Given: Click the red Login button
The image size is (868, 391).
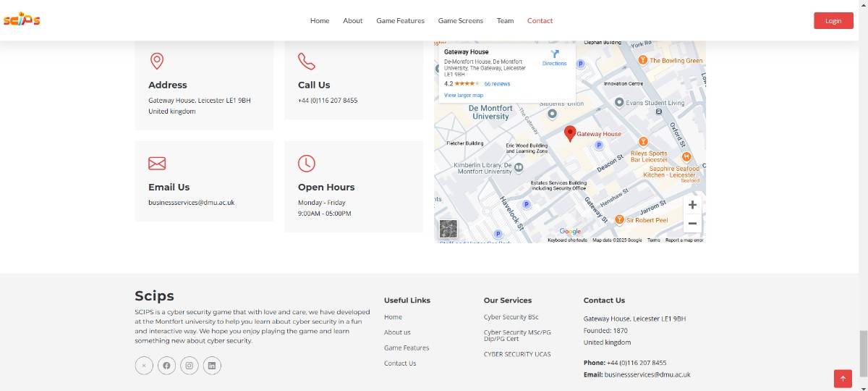Looking at the screenshot, I should pyautogui.click(x=833, y=20).
